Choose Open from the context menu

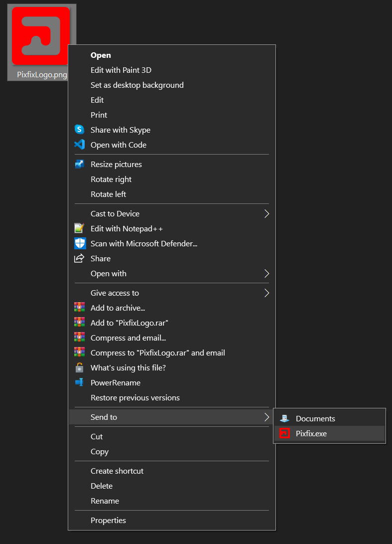172,55
